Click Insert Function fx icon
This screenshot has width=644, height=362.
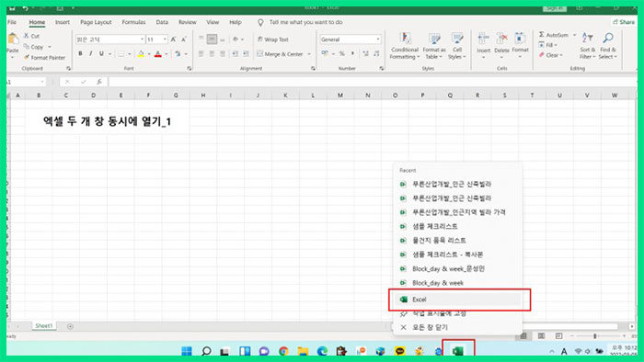99,82
